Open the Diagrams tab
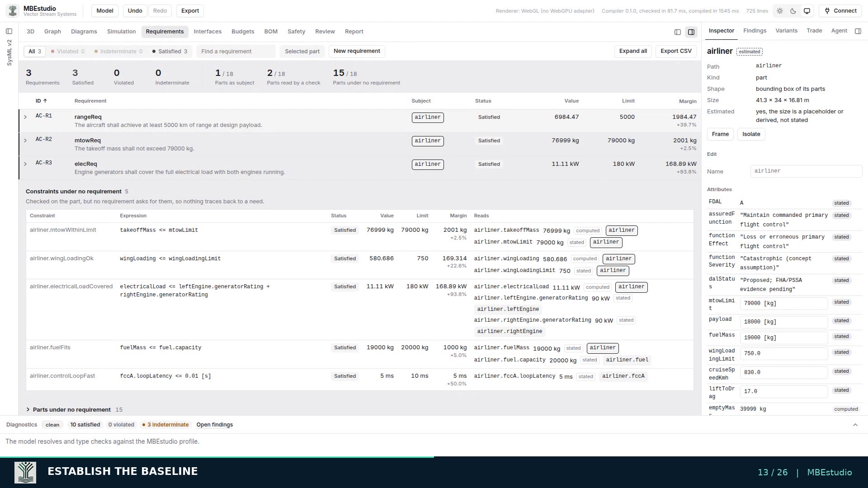The width and height of the screenshot is (868, 488). 84,32
